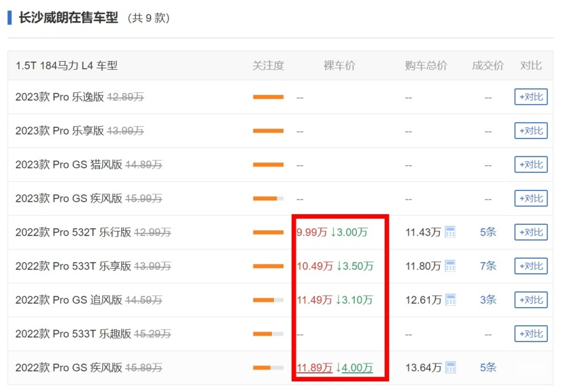565x392 pixels.
Task: Open 2022款 Pro 533T 乐享版 model link
Action: 73,266
